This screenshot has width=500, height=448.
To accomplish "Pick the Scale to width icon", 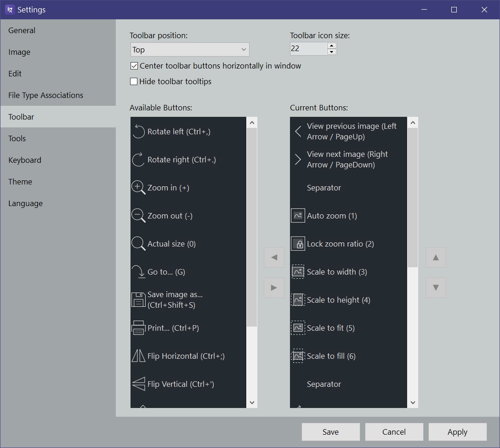I will tap(298, 272).
